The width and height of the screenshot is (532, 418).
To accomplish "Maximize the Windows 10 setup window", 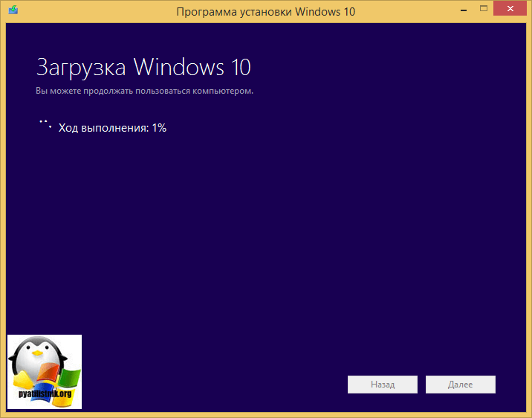I will tap(484, 9).
